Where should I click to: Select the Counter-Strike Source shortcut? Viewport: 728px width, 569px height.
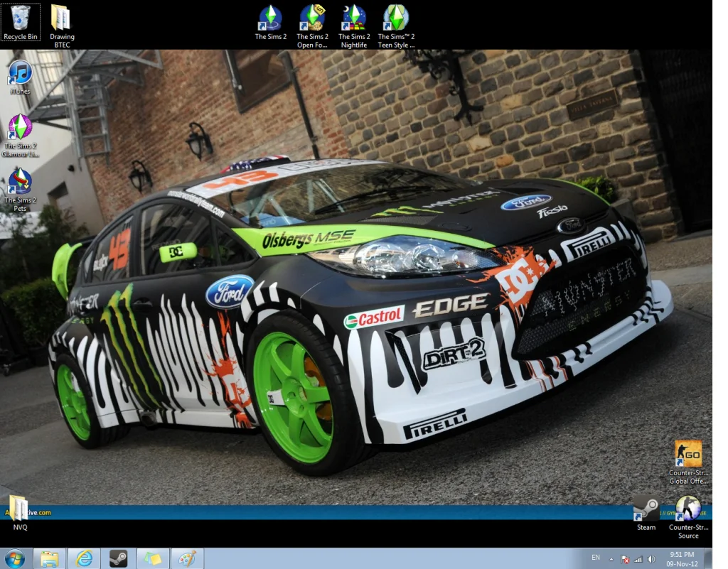688,517
